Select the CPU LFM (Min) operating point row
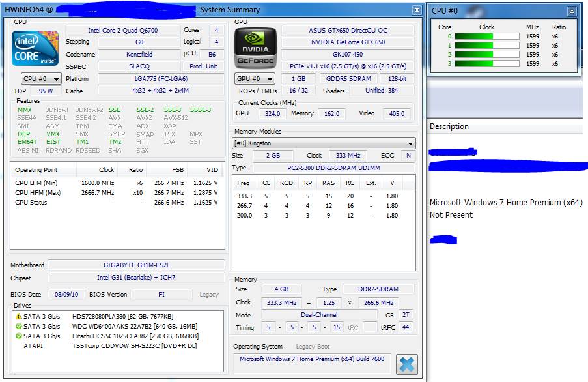 tap(117, 183)
